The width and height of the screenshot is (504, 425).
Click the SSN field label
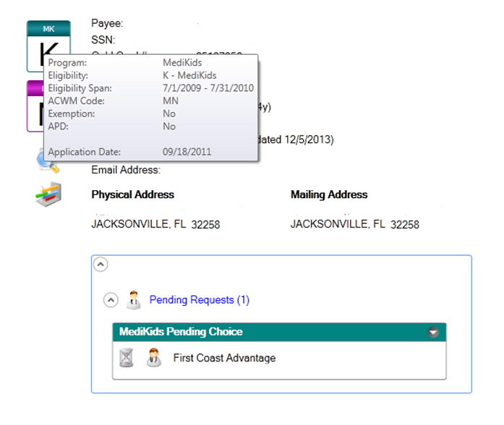[103, 39]
